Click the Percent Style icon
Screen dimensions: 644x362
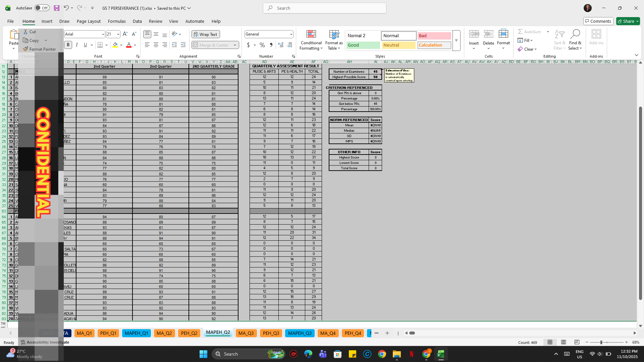[262, 45]
